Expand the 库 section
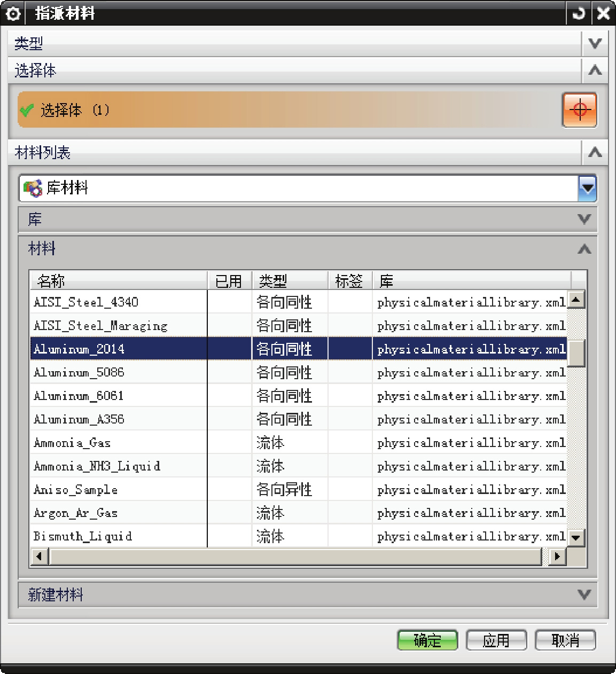616x674 pixels. coord(584,219)
